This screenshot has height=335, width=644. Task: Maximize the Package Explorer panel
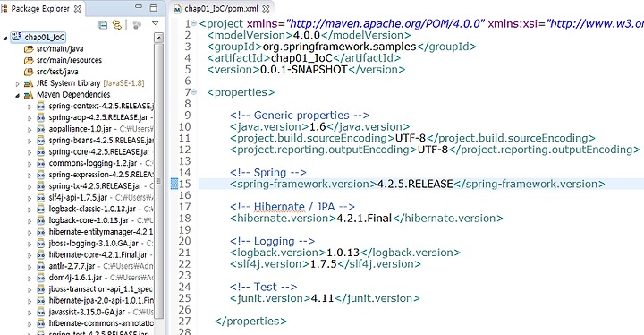coord(153,7)
